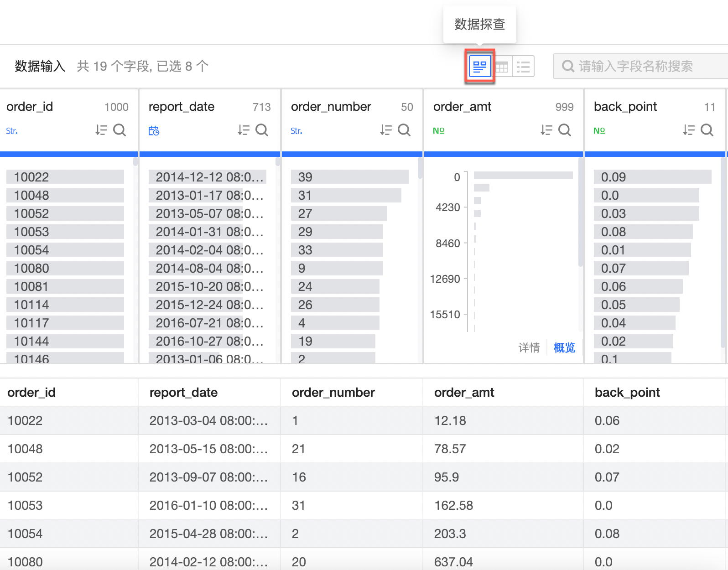Search values in the order_id column
Screen dimensions: 728x570
120,130
